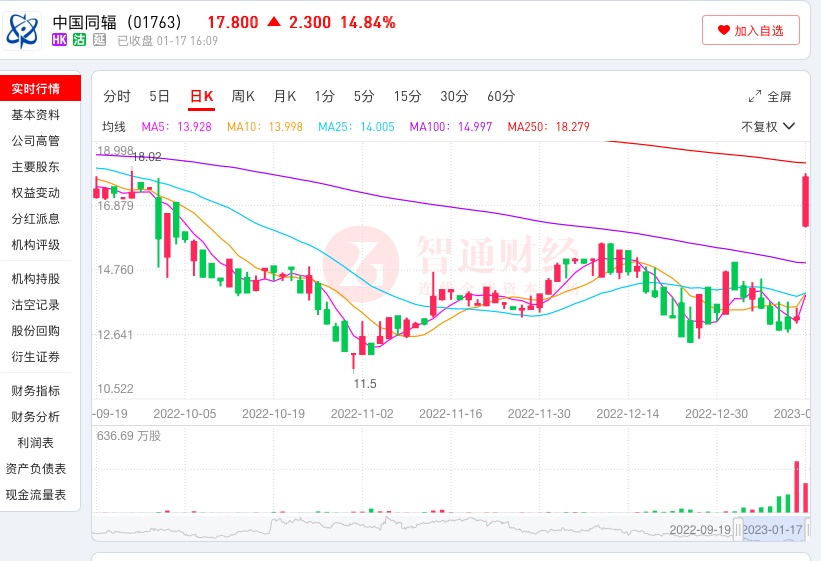Switch to the 15分 minute chart
821x561 pixels.
407,96
